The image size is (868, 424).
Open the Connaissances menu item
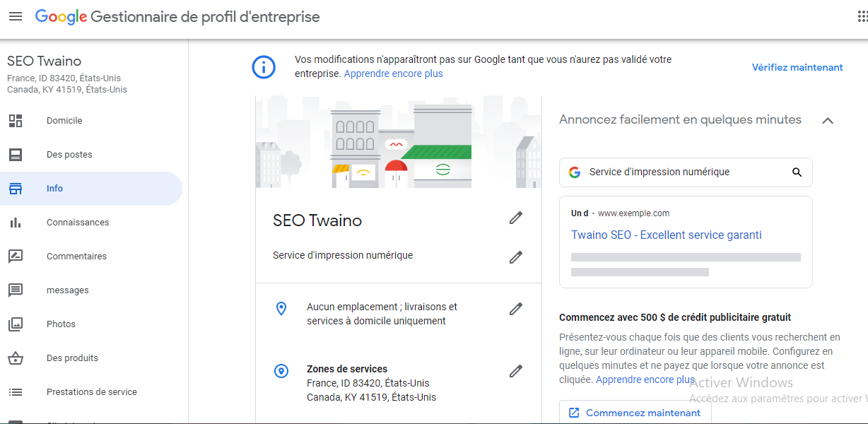click(x=91, y=223)
